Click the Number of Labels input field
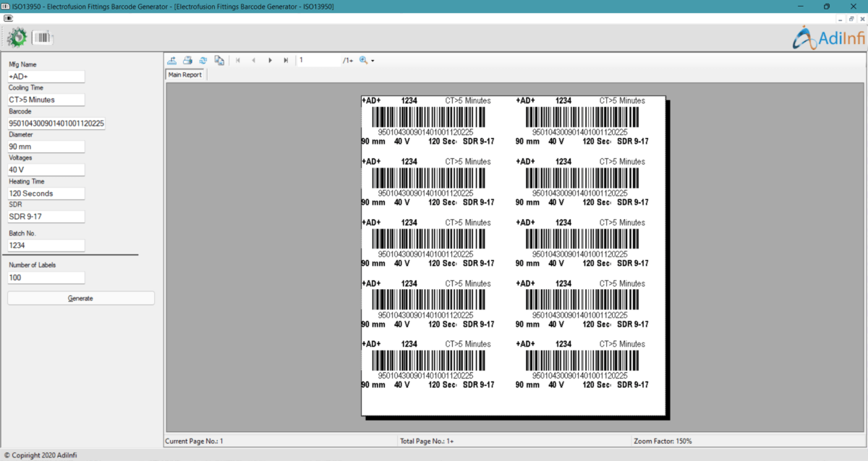 tap(46, 277)
